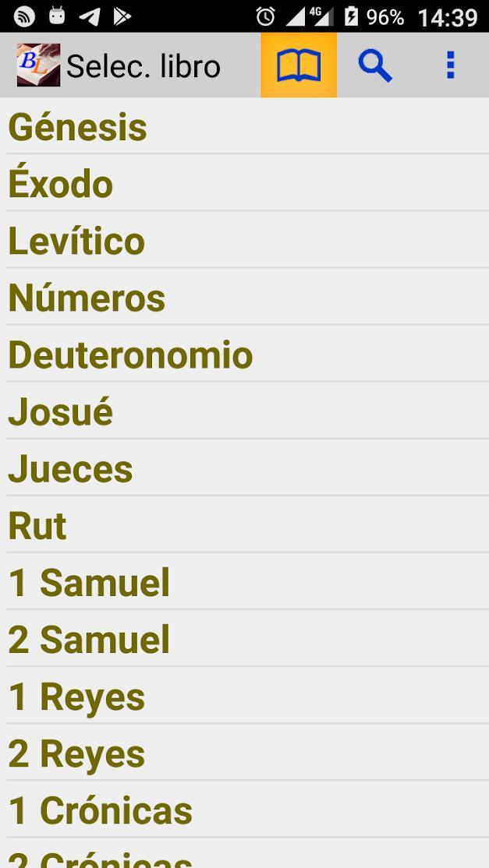This screenshot has height=868, width=489.
Task: Open the overflow menu icon
Action: point(450,65)
